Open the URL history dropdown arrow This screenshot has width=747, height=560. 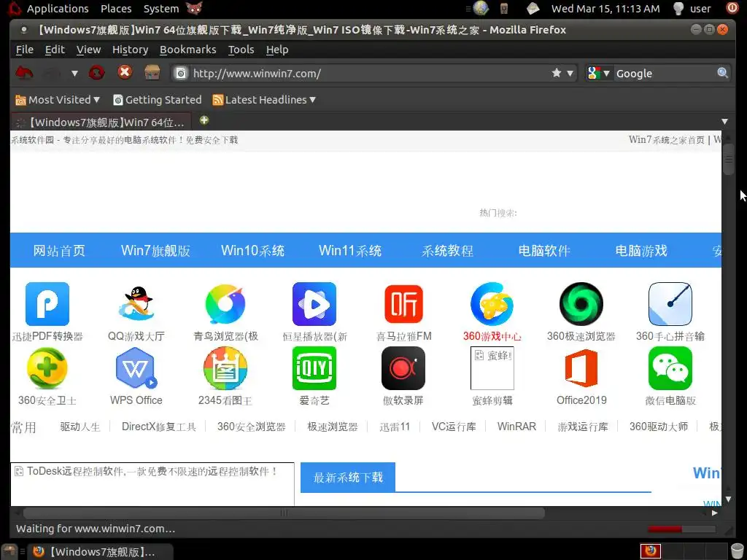tap(570, 74)
